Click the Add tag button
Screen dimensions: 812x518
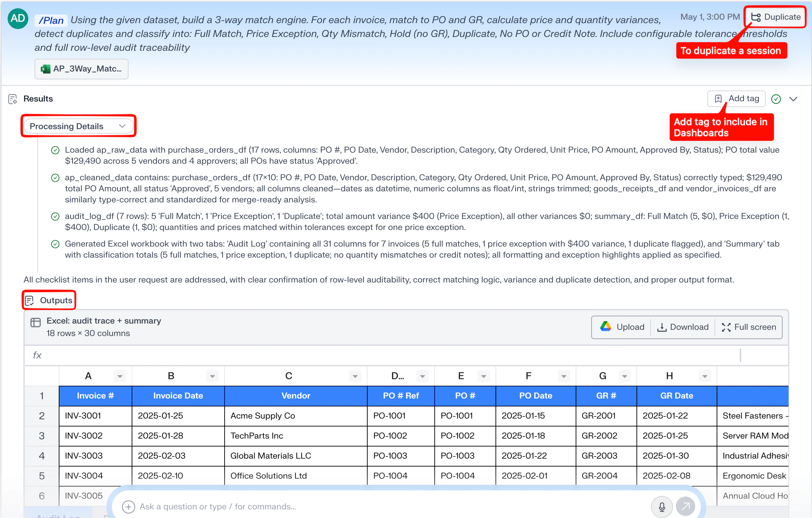[736, 99]
